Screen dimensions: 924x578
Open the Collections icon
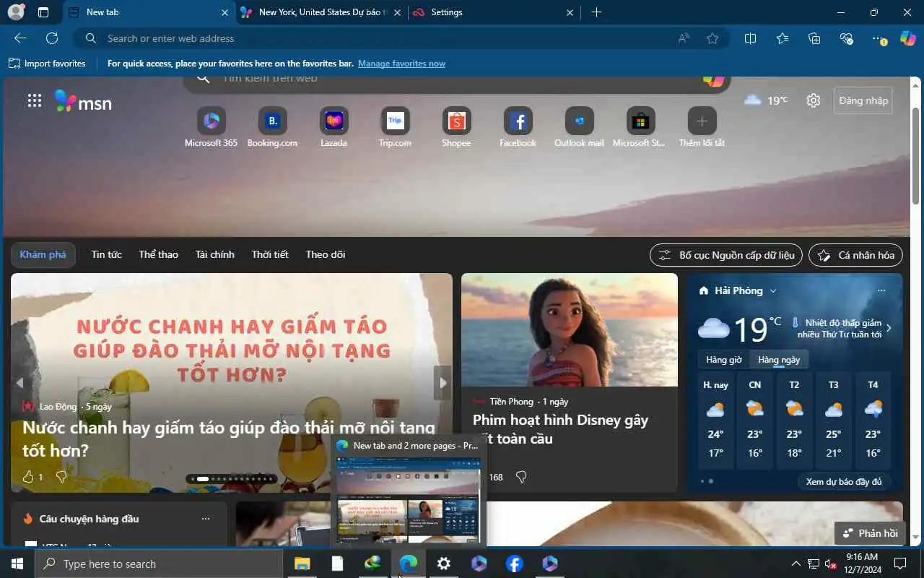point(814,39)
